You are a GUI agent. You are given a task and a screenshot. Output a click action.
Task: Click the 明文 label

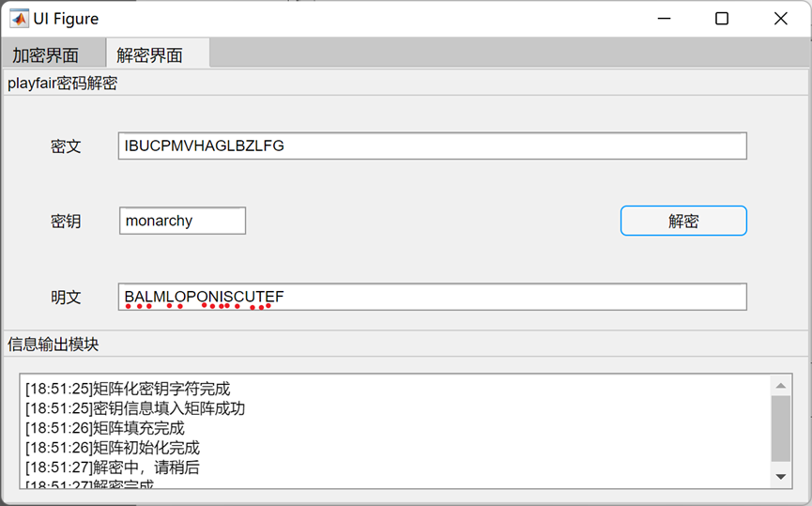[x=66, y=298]
